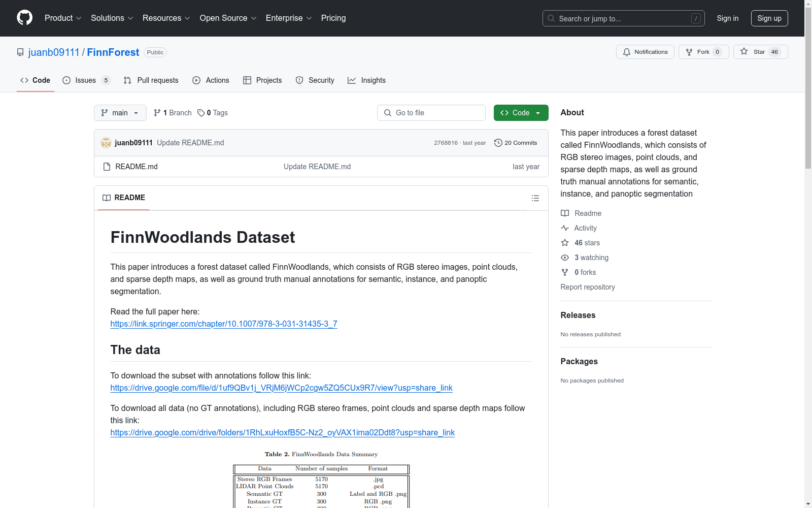Open the GitHub homepage logo

pos(24,18)
